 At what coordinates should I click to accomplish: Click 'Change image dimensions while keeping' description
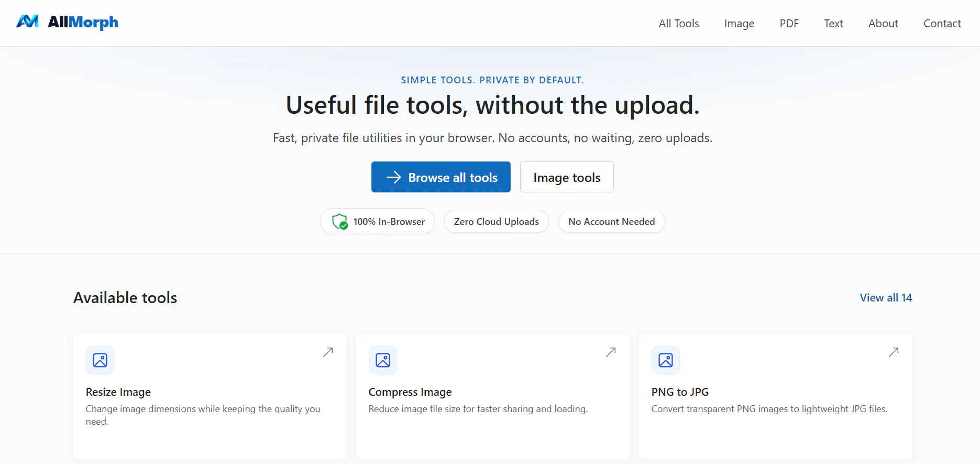(x=203, y=415)
